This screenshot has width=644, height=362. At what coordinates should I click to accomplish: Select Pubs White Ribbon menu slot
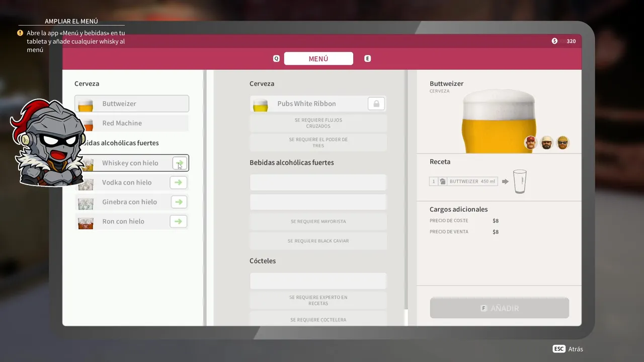click(318, 104)
